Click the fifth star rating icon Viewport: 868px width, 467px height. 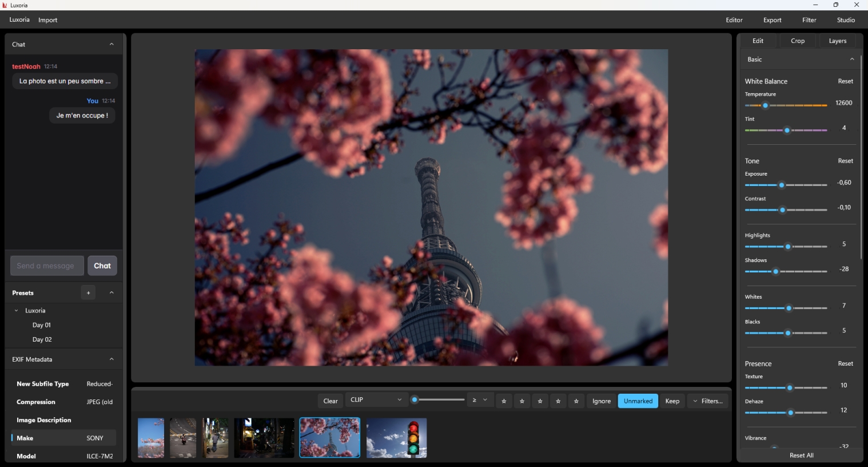point(576,401)
